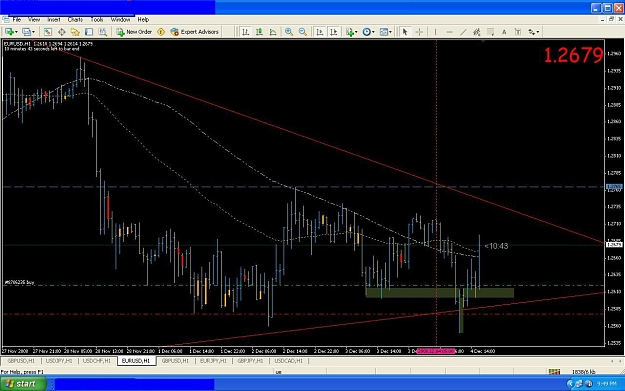625x391 pixels.
Task: Click the large red 1.2679 price label
Action: coord(573,55)
